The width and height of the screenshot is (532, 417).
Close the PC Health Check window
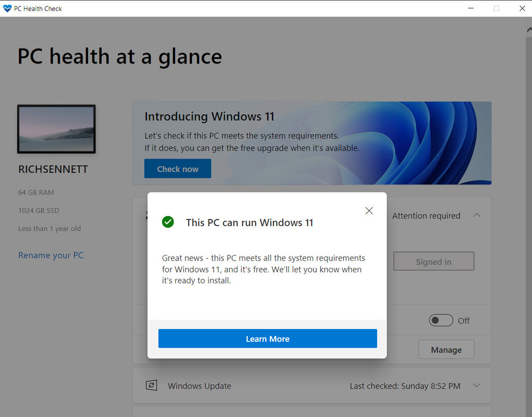coord(522,8)
